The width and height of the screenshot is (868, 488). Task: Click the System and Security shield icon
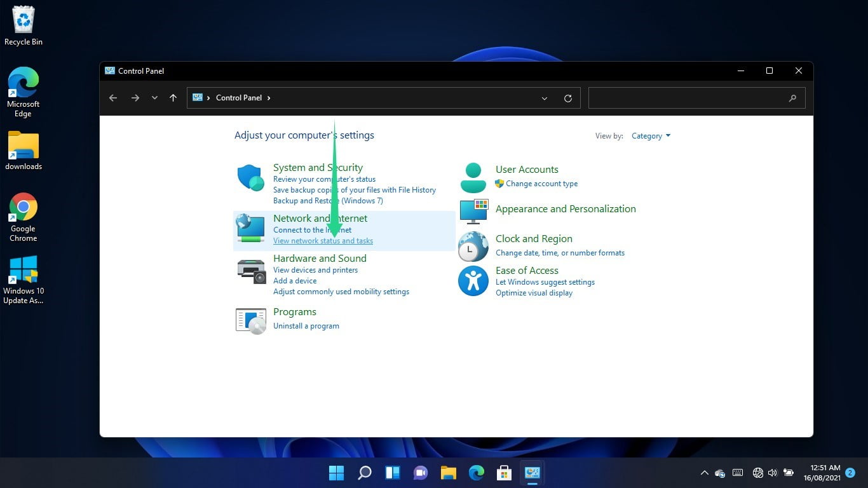pos(250,178)
